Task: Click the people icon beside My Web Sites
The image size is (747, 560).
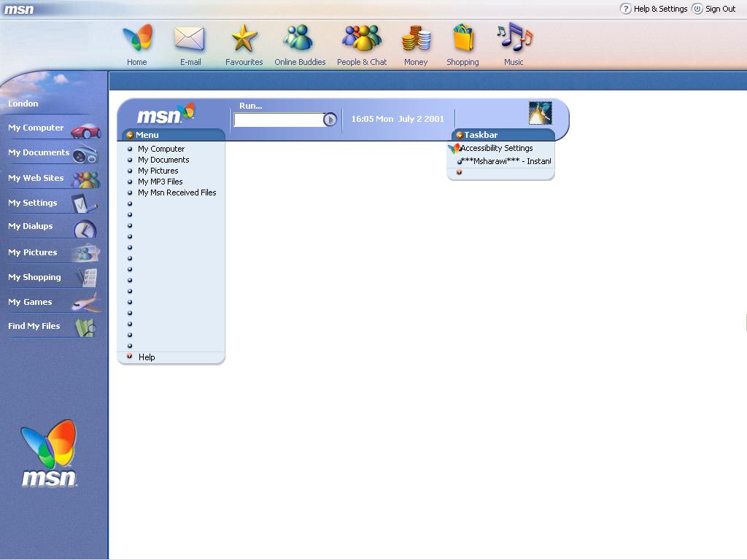Action: pos(86,179)
